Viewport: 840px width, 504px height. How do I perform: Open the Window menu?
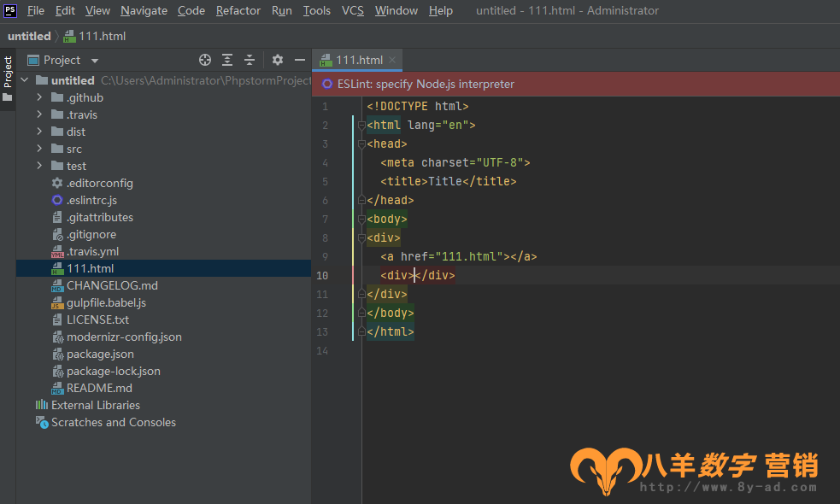(396, 11)
